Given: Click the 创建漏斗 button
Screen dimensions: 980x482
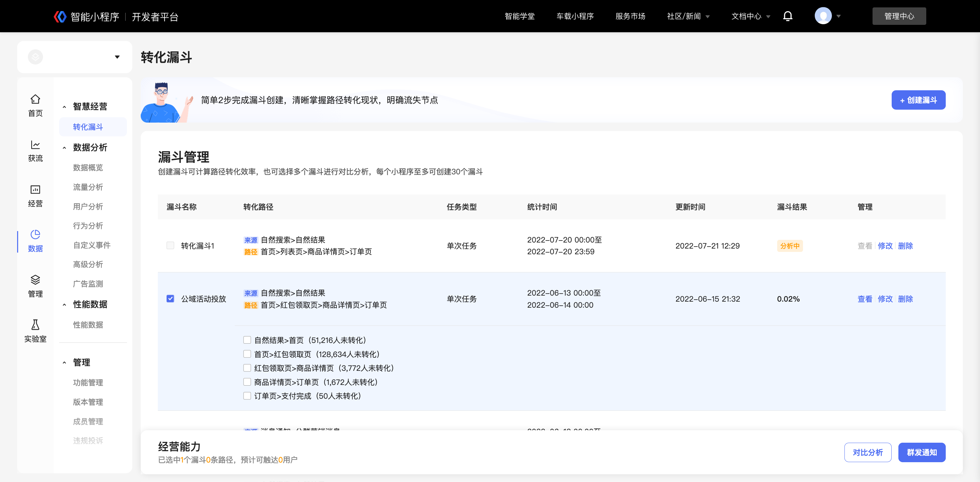Looking at the screenshot, I should click(x=918, y=100).
